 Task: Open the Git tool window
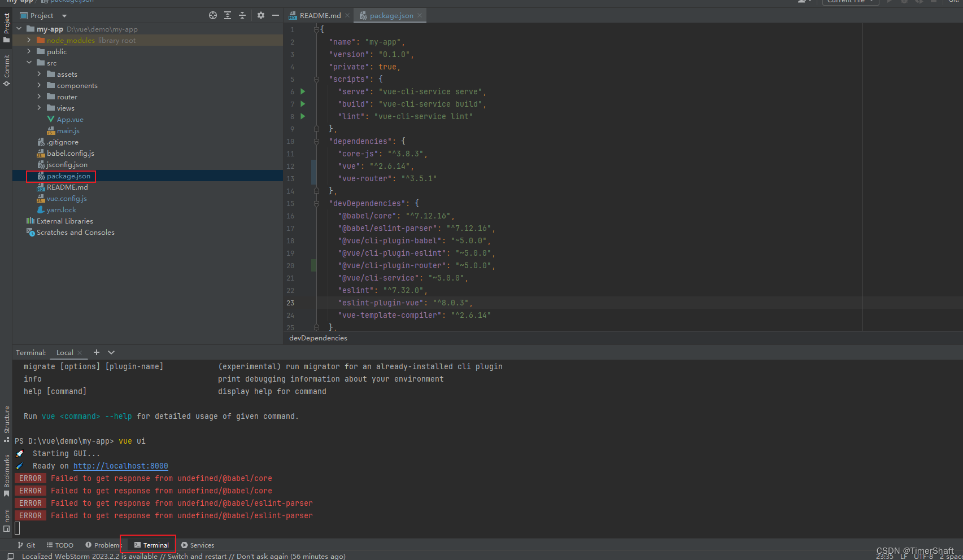pyautogui.click(x=27, y=545)
